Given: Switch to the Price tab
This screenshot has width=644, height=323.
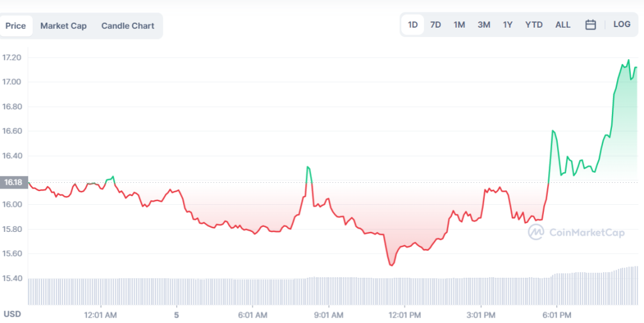Looking at the screenshot, I should pyautogui.click(x=16, y=26).
